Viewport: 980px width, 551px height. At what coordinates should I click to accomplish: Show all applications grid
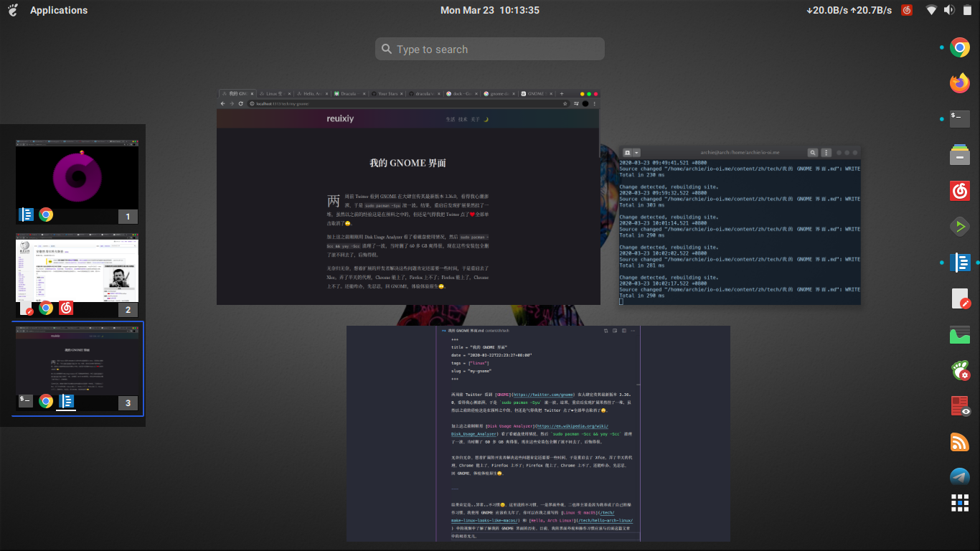960,503
